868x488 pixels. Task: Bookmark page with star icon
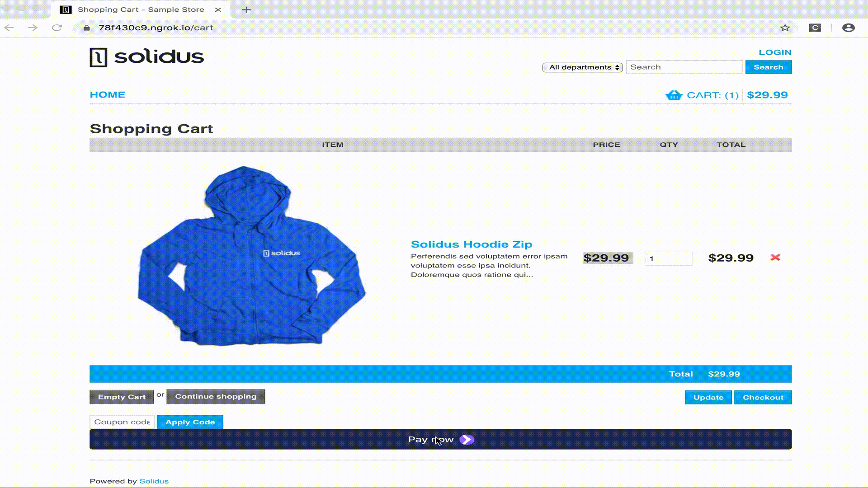click(785, 28)
